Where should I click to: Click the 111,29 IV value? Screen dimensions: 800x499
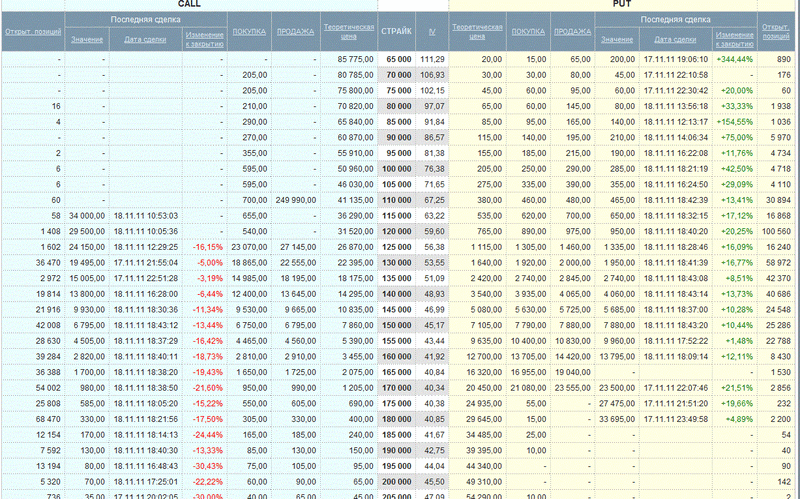coord(432,59)
